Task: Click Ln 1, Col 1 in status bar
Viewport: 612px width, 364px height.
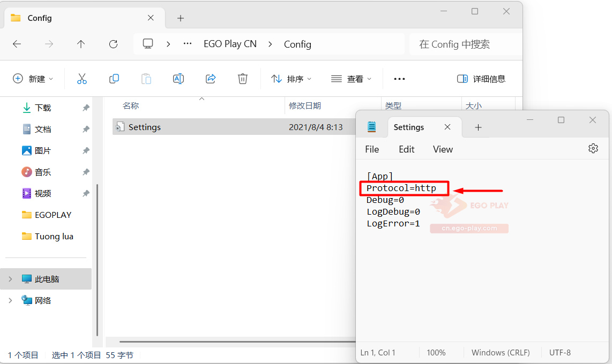Action: (377, 353)
